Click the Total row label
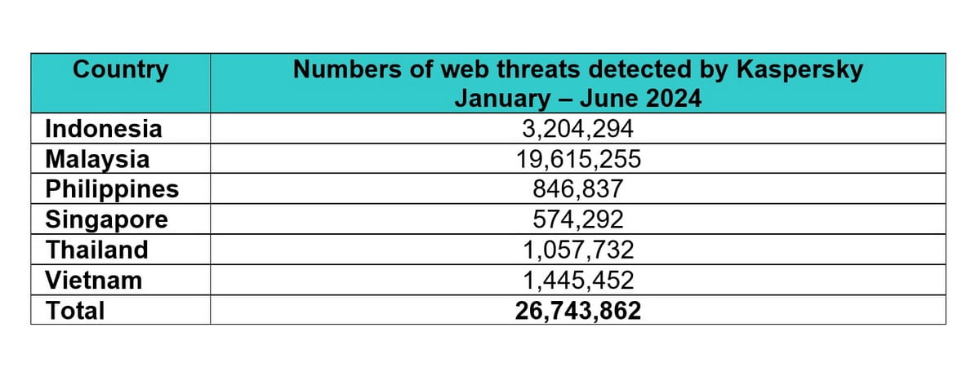Screen dimensions: 980x385 [74, 310]
